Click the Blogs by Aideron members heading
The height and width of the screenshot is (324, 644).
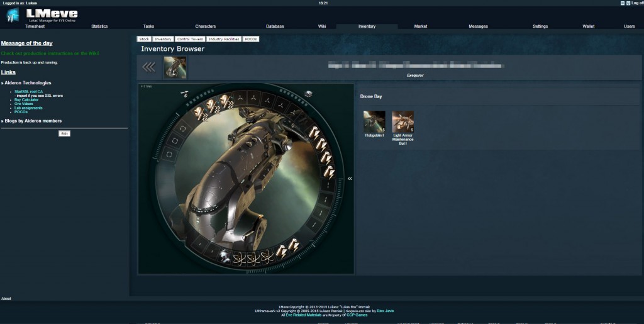click(31, 121)
